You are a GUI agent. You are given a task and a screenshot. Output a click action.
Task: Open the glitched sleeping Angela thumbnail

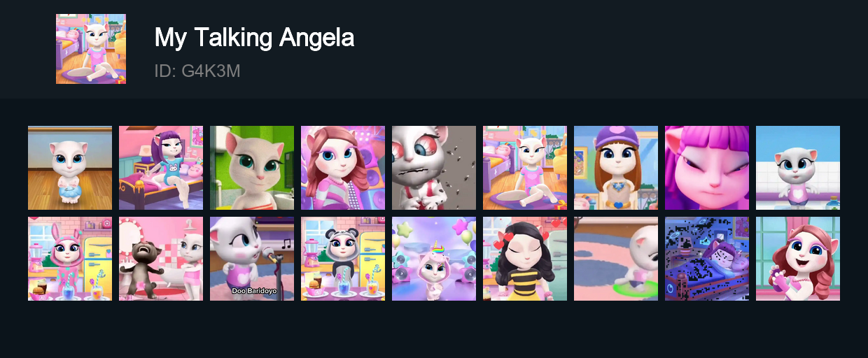[x=707, y=259]
